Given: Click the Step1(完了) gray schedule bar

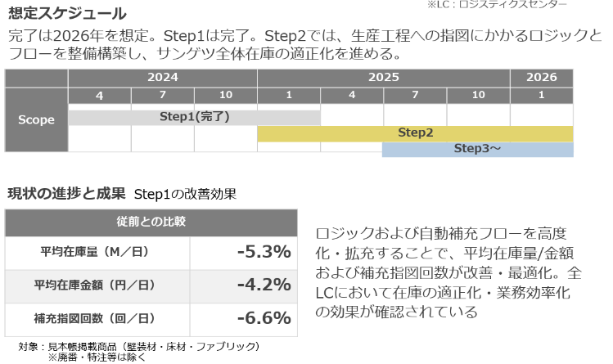Looking at the screenshot, I should (194, 118).
